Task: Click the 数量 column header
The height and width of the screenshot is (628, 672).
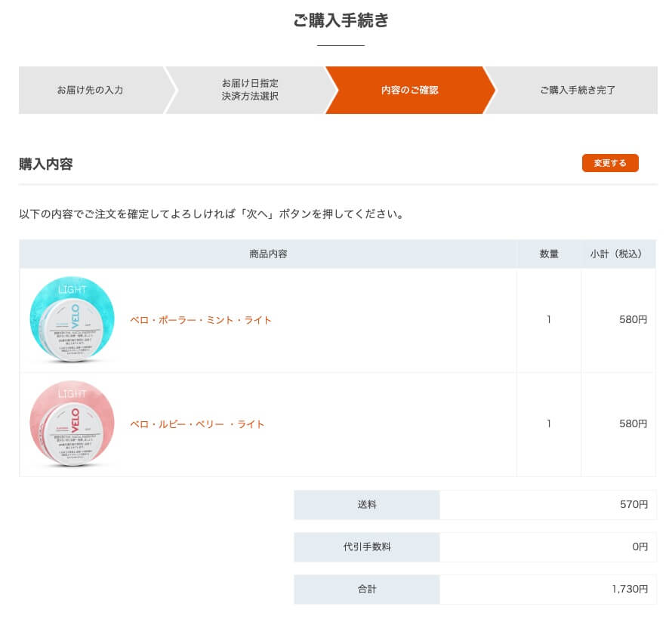Action: [x=549, y=254]
